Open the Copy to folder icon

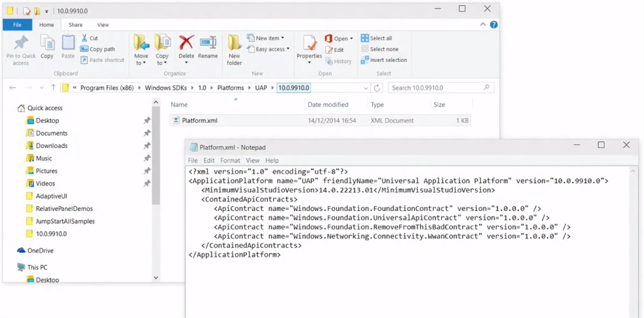coord(162,43)
